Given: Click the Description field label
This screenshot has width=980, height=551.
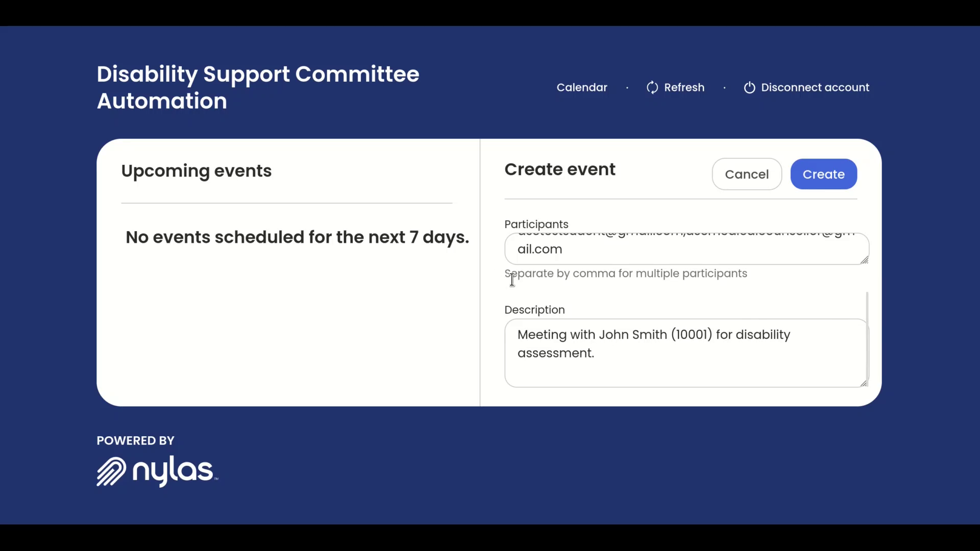Looking at the screenshot, I should point(534,310).
